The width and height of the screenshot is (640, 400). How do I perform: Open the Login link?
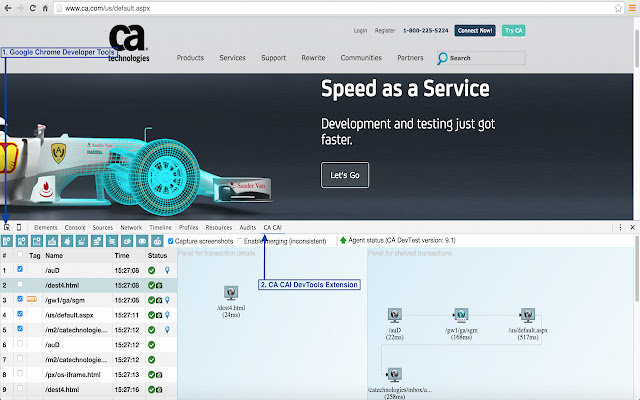[360, 31]
